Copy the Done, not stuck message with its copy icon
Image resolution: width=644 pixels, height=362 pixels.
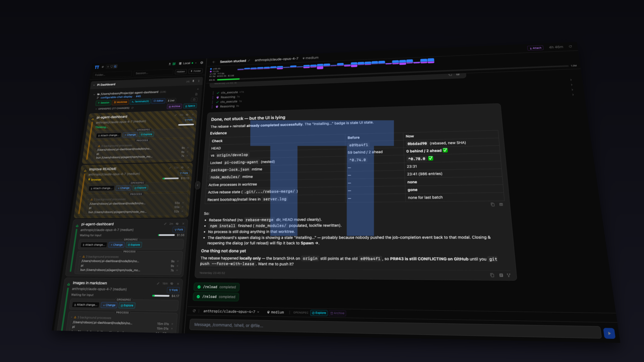tap(492, 275)
